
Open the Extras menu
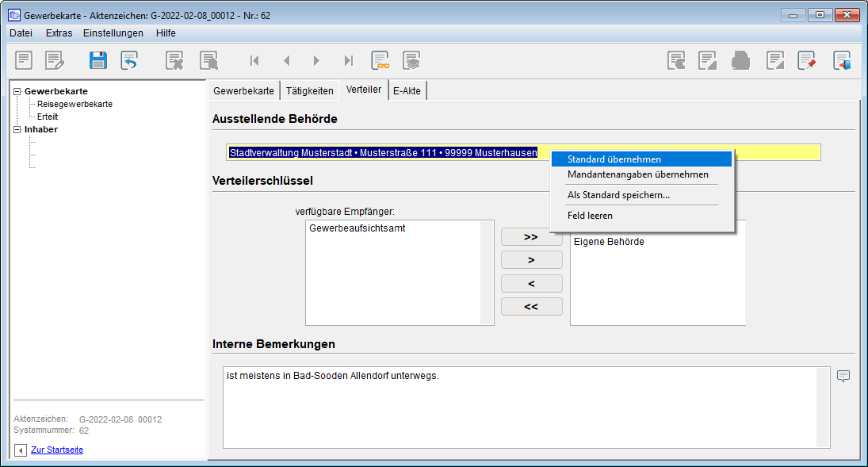click(59, 33)
